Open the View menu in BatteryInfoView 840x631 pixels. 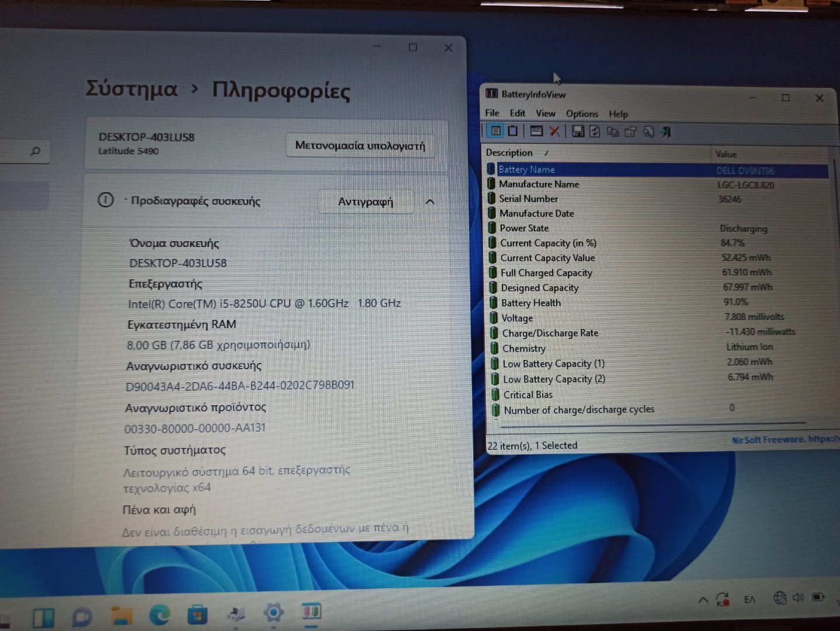[x=546, y=113]
